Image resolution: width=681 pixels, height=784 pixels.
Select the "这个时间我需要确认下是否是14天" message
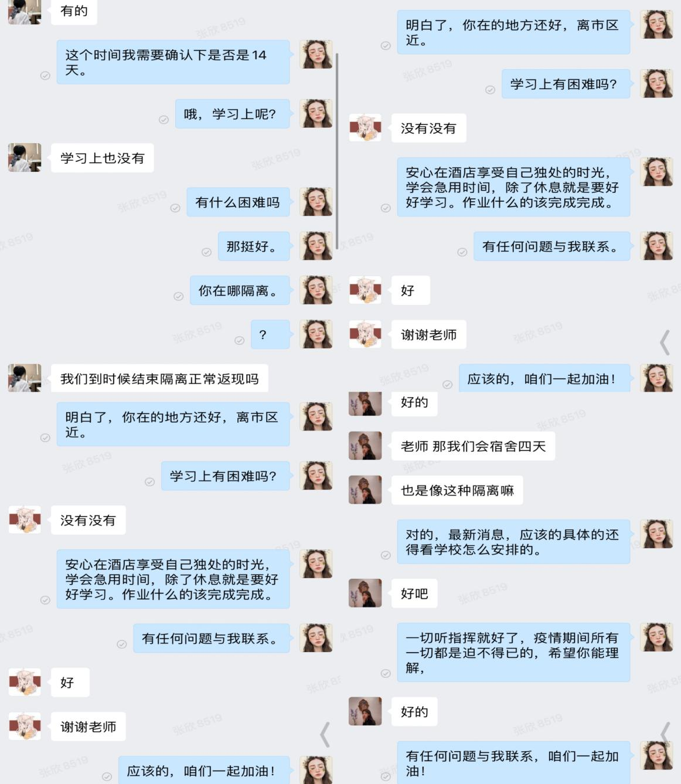click(173, 62)
